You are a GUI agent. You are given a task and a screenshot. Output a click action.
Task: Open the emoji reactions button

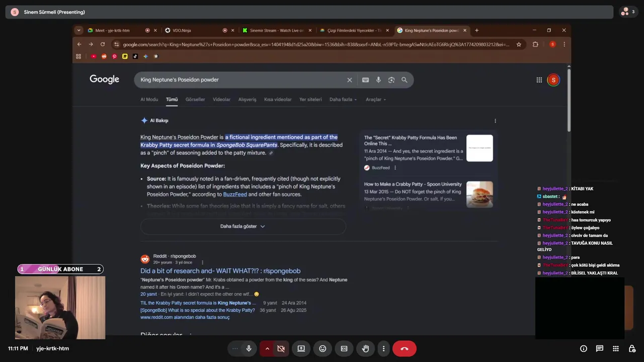[323, 348]
